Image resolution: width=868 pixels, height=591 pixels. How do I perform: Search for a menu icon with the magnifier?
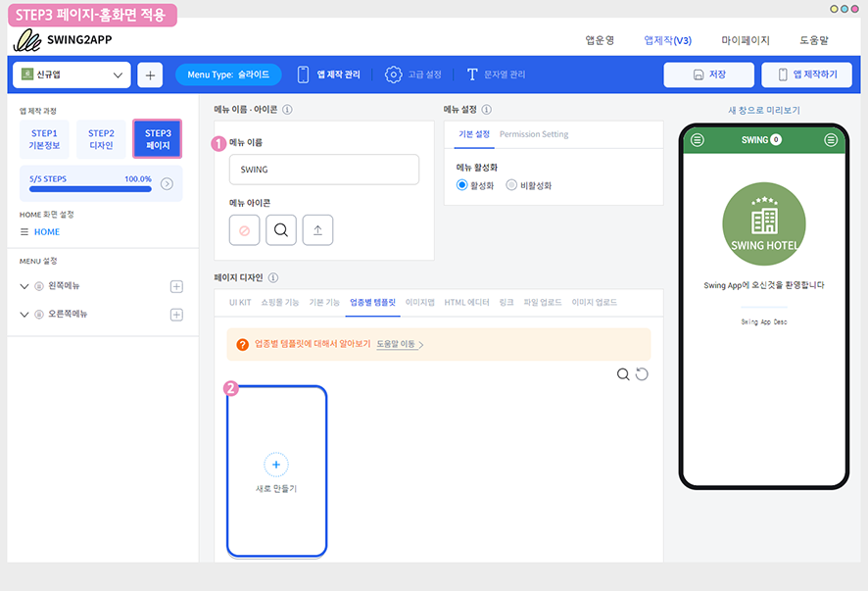tap(281, 230)
